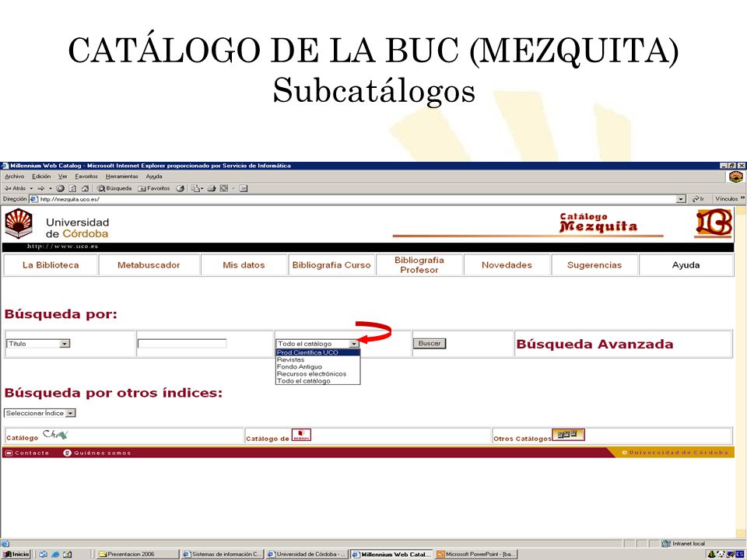Switch to Sistemas de información taskbar item

tap(222, 555)
